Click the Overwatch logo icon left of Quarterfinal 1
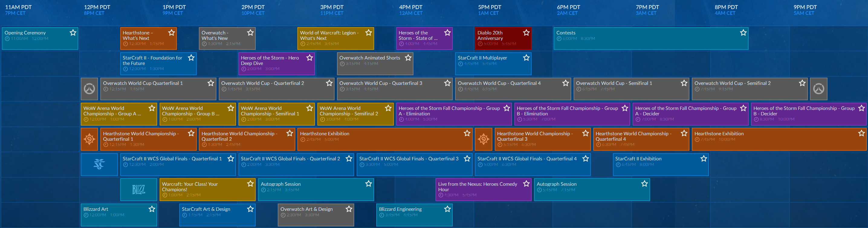The image size is (868, 228). [89, 89]
